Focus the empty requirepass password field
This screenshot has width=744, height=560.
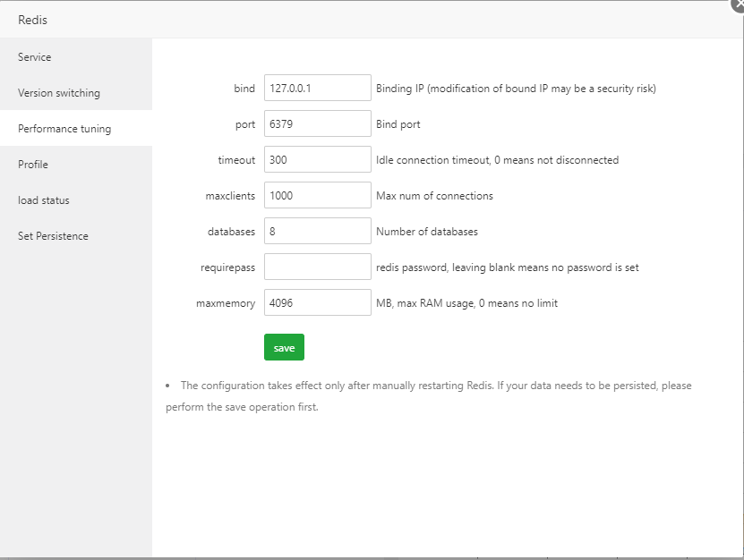pos(317,267)
